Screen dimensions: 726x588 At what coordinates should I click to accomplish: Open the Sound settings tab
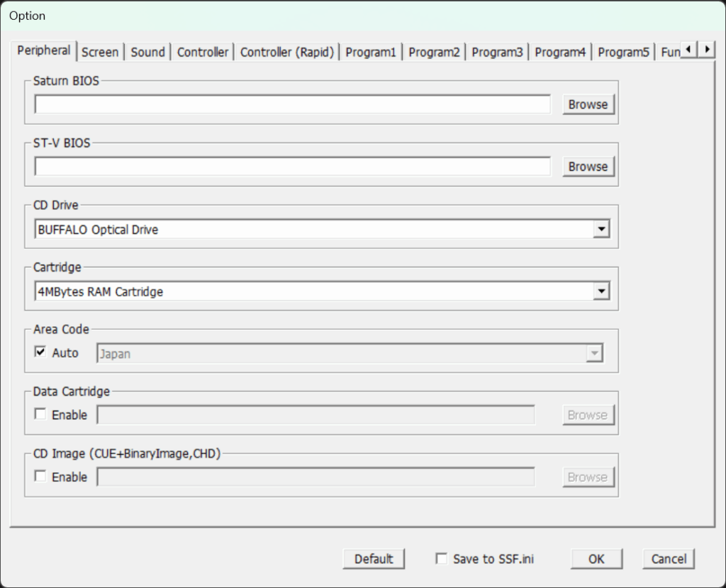pos(147,51)
